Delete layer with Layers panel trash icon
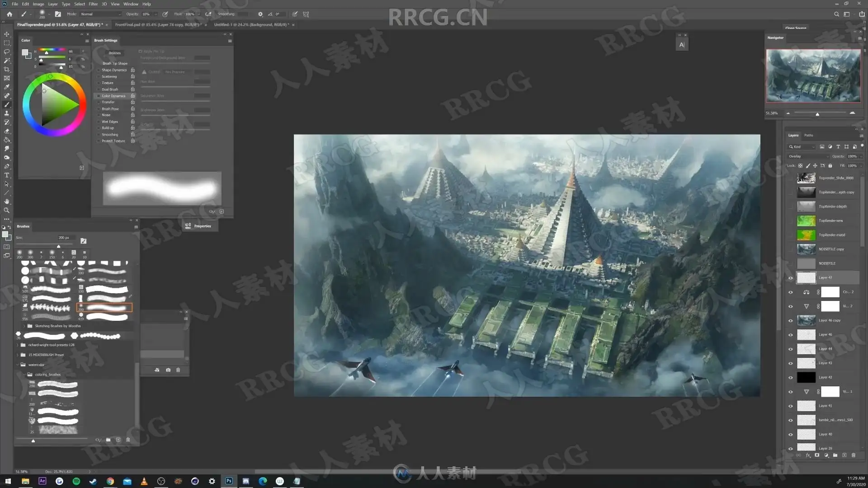This screenshot has height=488, width=868. tap(853, 455)
